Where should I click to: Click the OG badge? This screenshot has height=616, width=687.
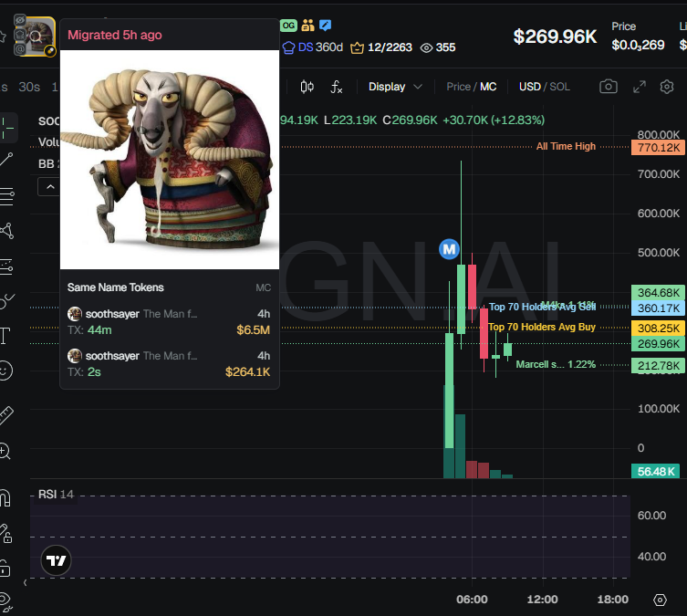click(288, 26)
